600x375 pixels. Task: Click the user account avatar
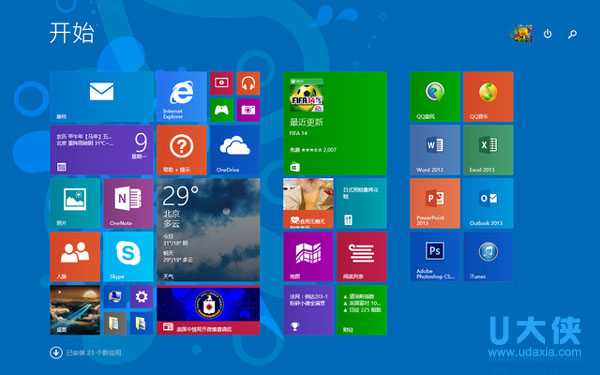tap(523, 34)
